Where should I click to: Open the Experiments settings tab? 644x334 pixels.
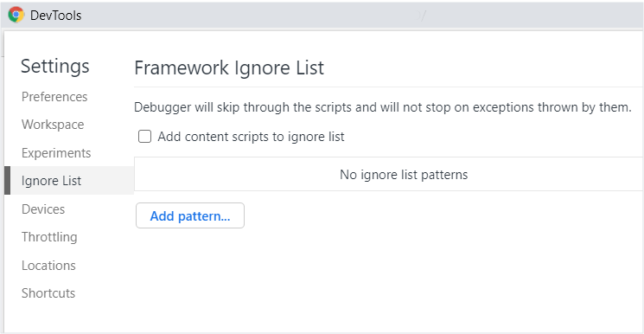pos(56,152)
